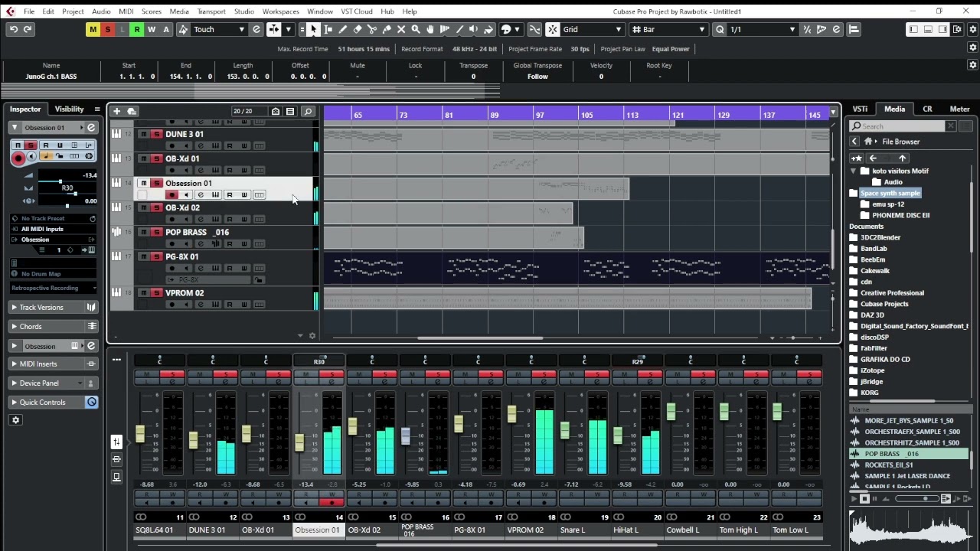Viewport: 980px width, 551px height.
Task: Select the Draw pencil tool
Action: 342,29
